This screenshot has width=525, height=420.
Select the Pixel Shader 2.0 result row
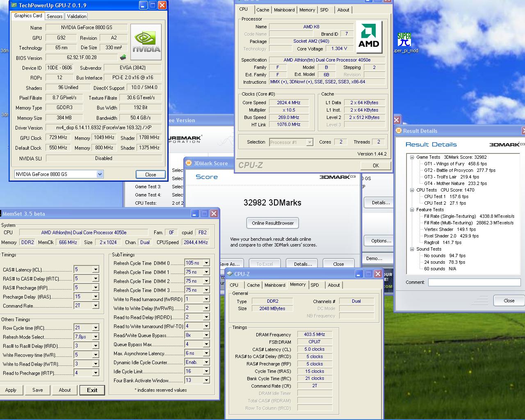tap(451, 236)
